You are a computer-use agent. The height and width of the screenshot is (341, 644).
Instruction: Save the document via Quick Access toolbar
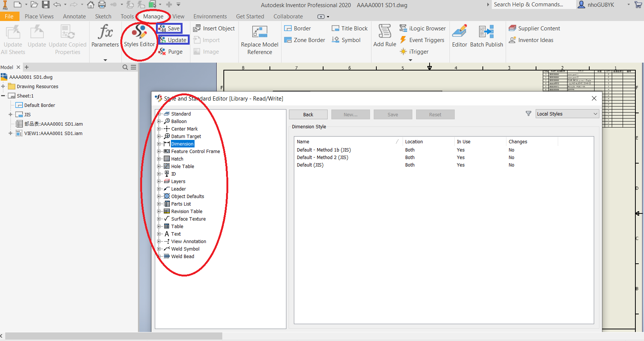(46, 5)
